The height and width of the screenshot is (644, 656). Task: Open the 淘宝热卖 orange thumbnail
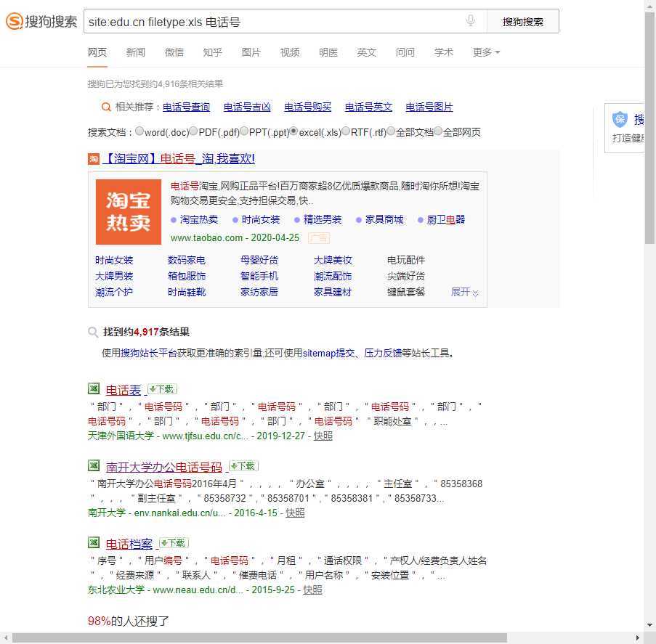coord(129,212)
